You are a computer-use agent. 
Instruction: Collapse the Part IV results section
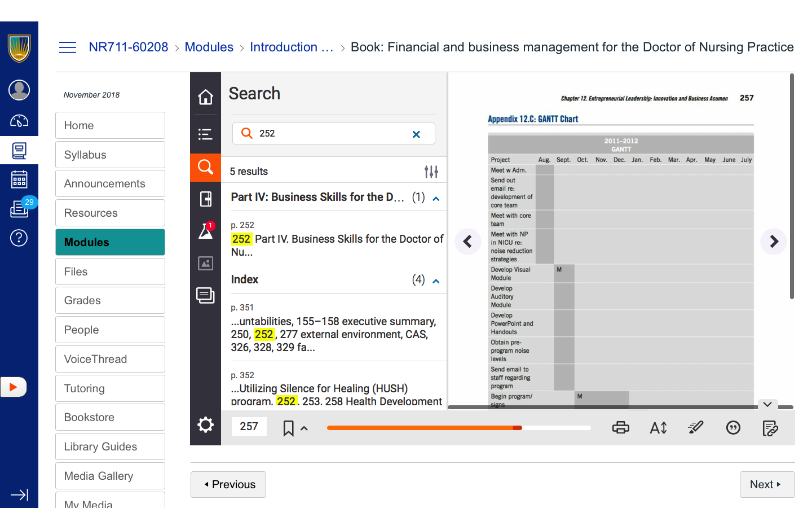(x=436, y=199)
